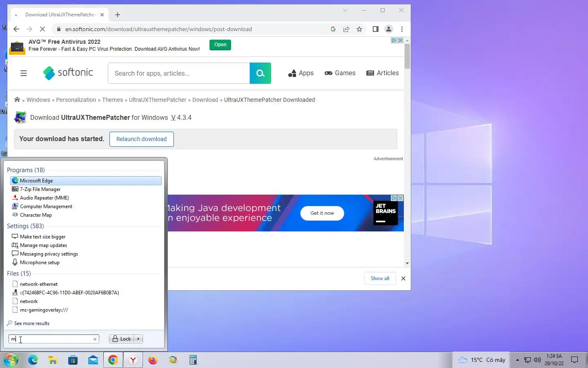
Task: Open Microsoft Edge from the taskbar
Action: 33,360
